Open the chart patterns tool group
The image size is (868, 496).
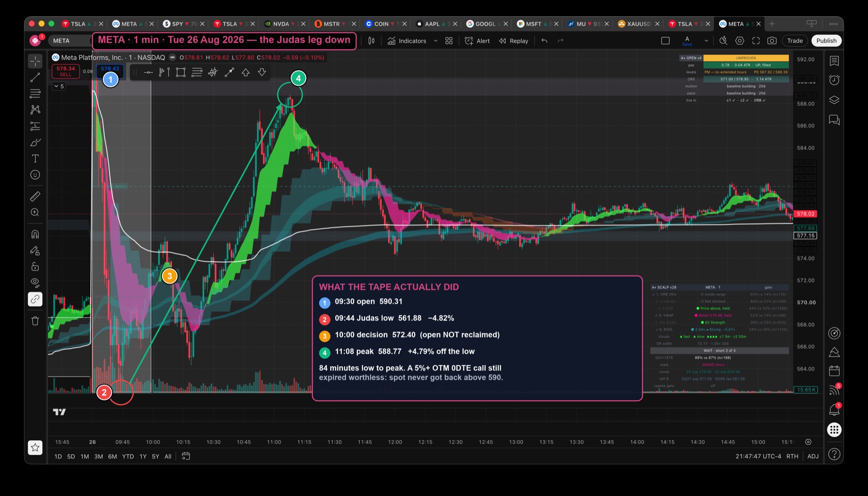click(x=35, y=110)
